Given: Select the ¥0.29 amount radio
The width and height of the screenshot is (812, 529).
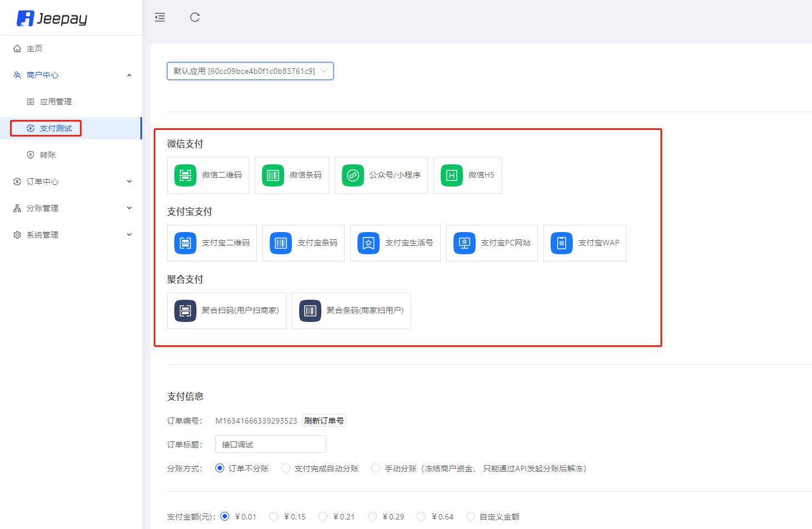Looking at the screenshot, I should (372, 516).
